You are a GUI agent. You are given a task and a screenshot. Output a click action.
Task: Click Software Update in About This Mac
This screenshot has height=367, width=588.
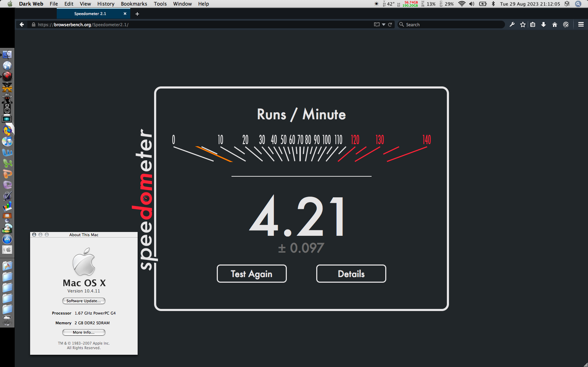(84, 301)
